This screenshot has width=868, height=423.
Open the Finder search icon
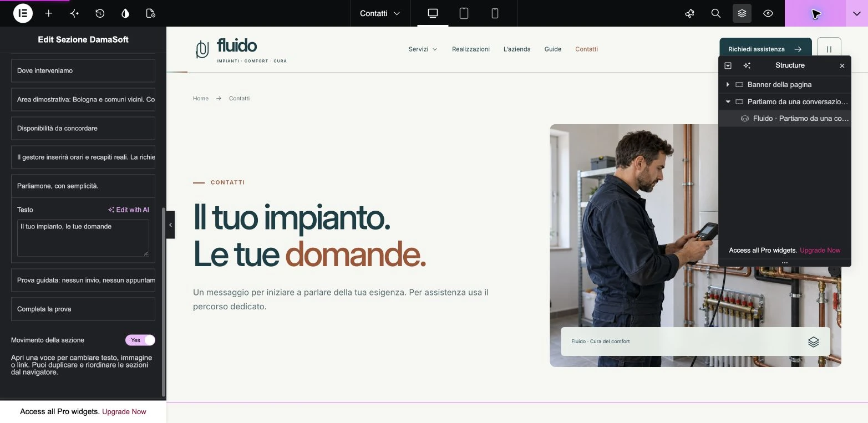[x=716, y=13]
